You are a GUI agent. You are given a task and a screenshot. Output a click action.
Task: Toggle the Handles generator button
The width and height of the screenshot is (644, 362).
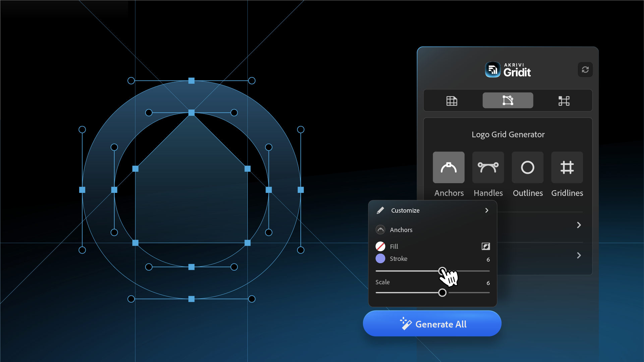click(x=488, y=167)
